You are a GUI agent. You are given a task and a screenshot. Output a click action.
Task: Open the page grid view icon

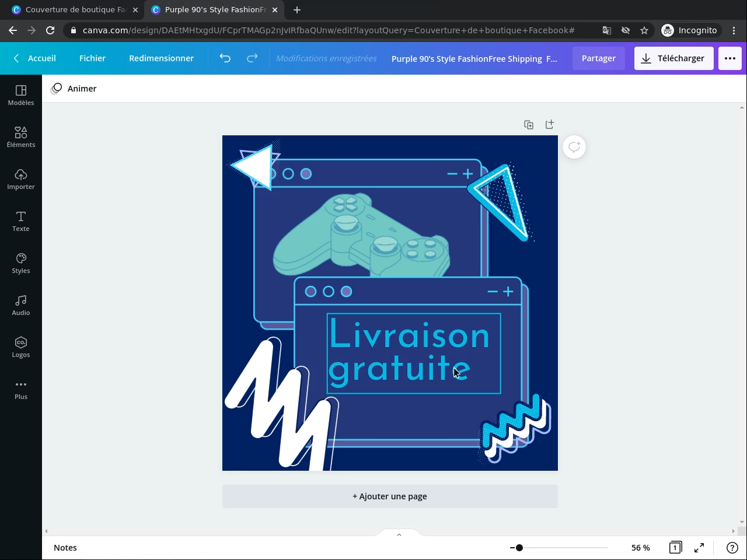tap(675, 548)
